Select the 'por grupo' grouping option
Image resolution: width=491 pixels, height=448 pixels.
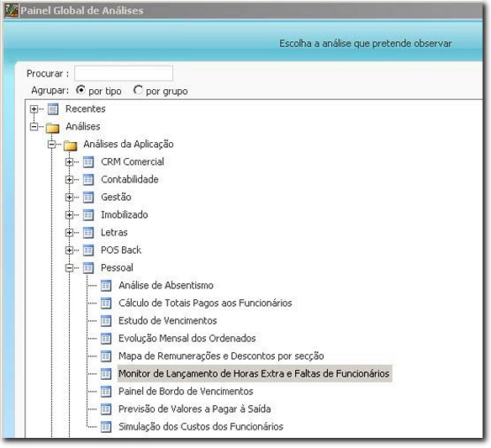tap(138, 90)
